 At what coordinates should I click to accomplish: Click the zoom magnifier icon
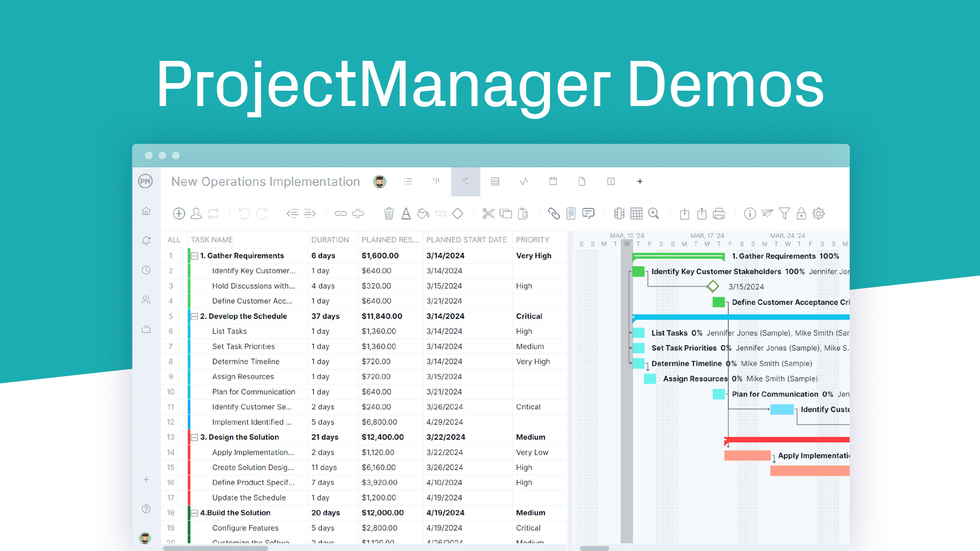click(653, 214)
